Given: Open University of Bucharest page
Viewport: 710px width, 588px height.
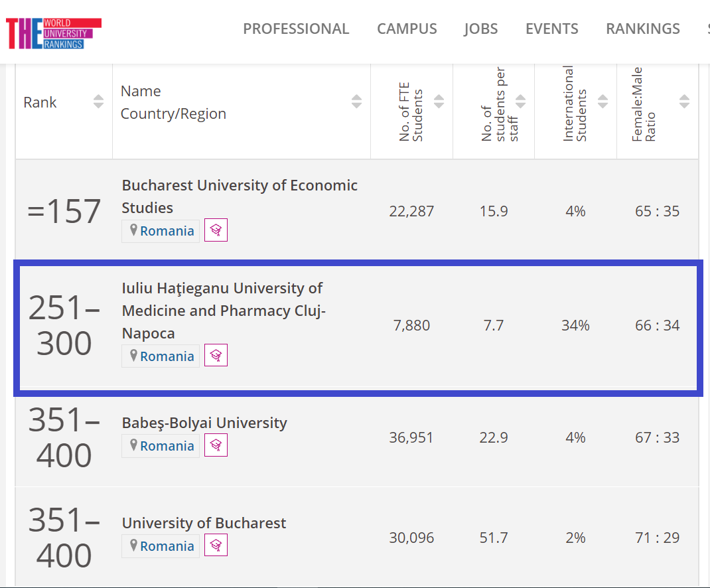Looking at the screenshot, I should [204, 523].
